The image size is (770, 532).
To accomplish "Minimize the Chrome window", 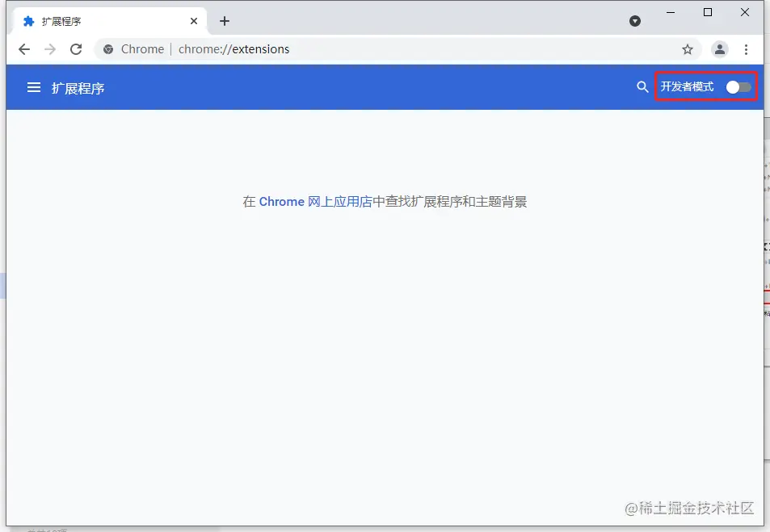I will pos(671,12).
